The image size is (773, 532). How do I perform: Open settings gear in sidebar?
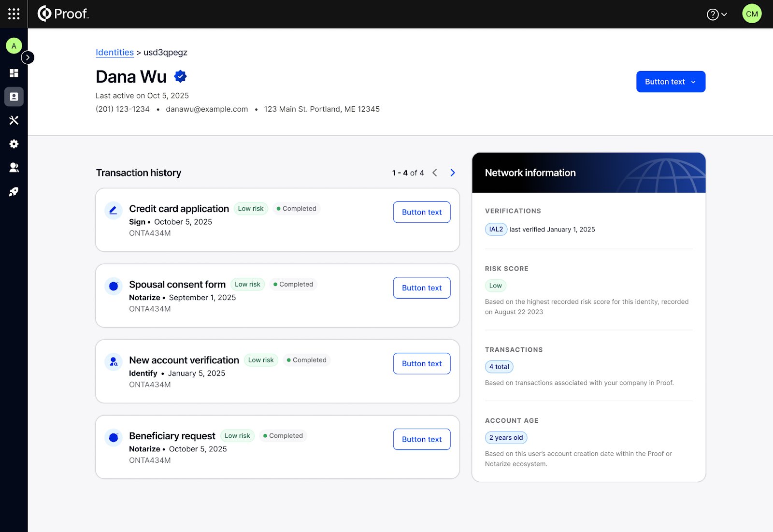click(14, 144)
